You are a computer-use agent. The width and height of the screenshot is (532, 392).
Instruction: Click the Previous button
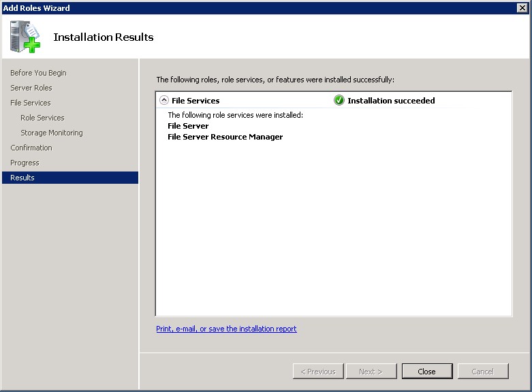[x=317, y=372]
